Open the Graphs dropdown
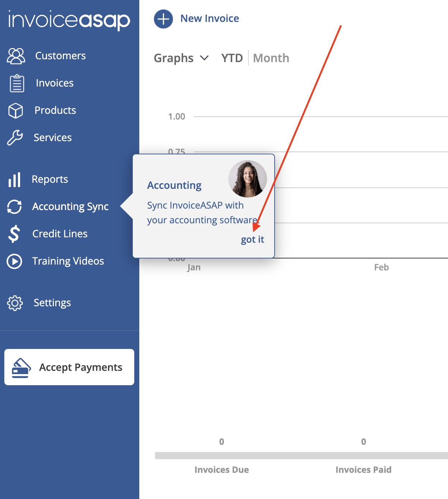The width and height of the screenshot is (448, 499). coord(173,58)
